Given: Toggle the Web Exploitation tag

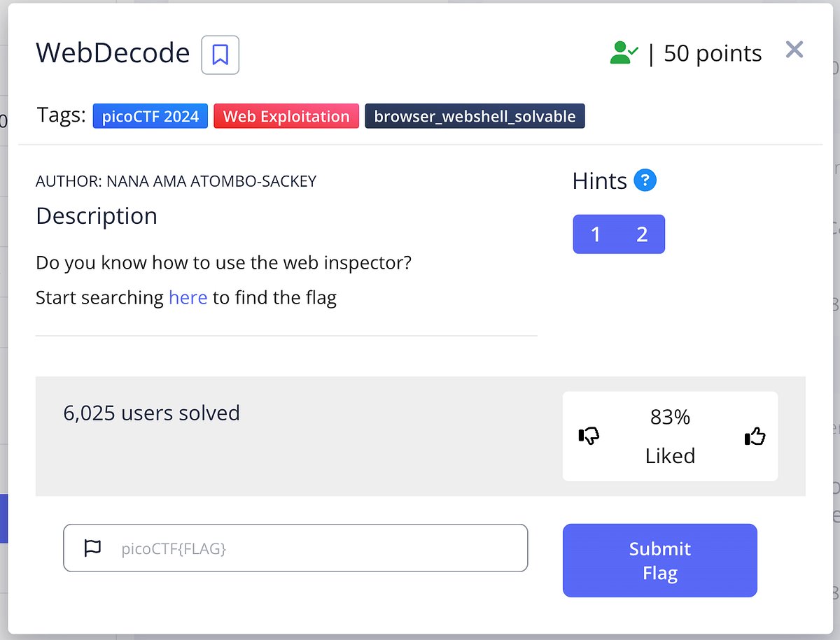Looking at the screenshot, I should [x=286, y=115].
